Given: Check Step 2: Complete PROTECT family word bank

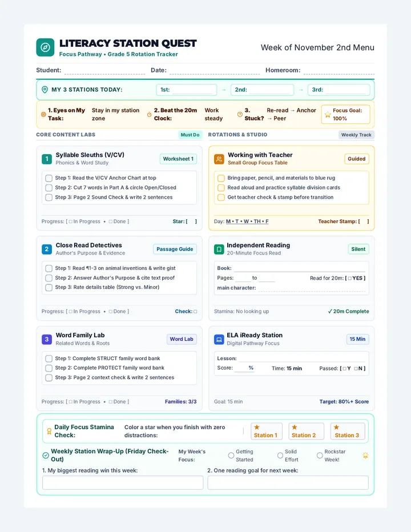Looking at the screenshot, I should 49,368.
